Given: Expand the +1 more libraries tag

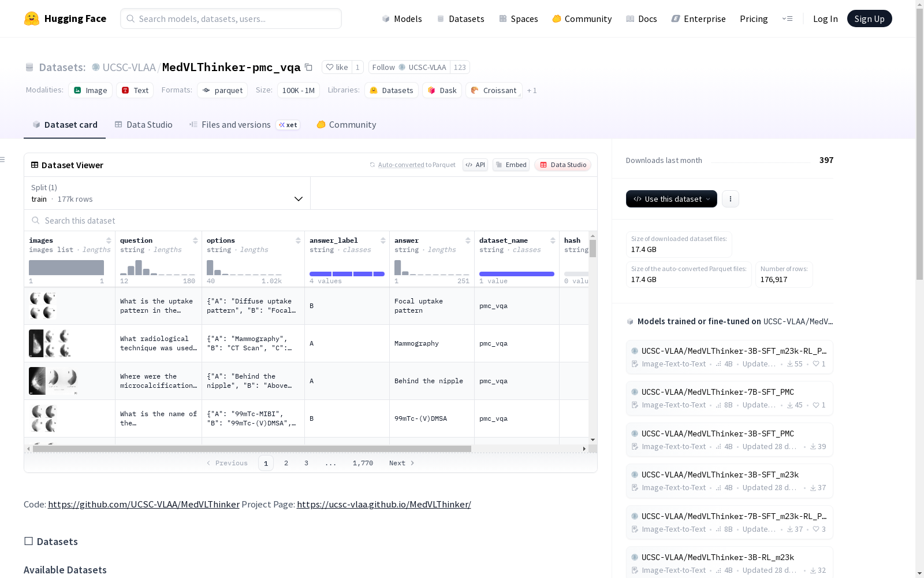Looking at the screenshot, I should [532, 91].
